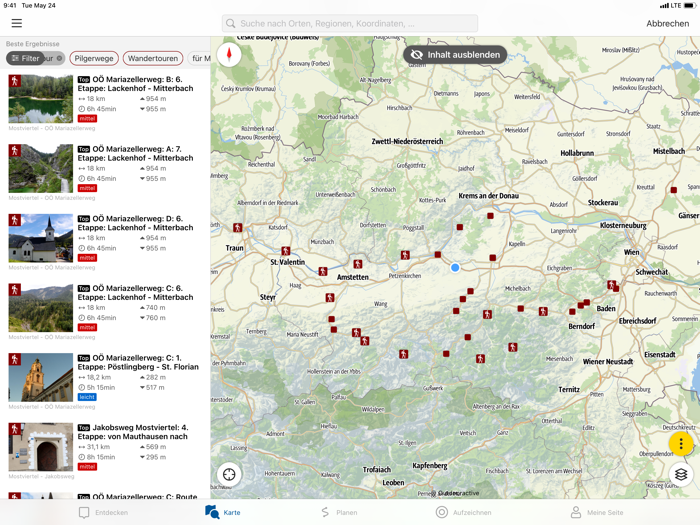Open Jakobsweg Mostviertel 4. Etappe result
The width and height of the screenshot is (700, 525).
tap(105, 451)
